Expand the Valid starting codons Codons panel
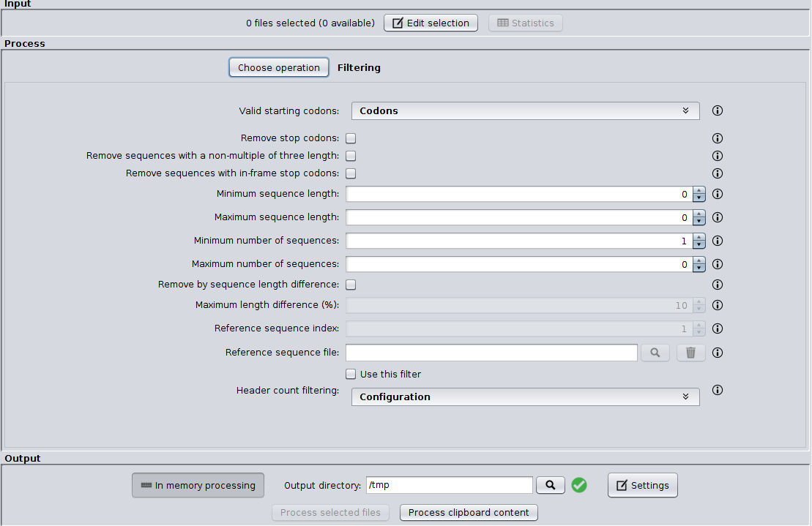This screenshot has width=812, height=526. pyautogui.click(x=525, y=111)
